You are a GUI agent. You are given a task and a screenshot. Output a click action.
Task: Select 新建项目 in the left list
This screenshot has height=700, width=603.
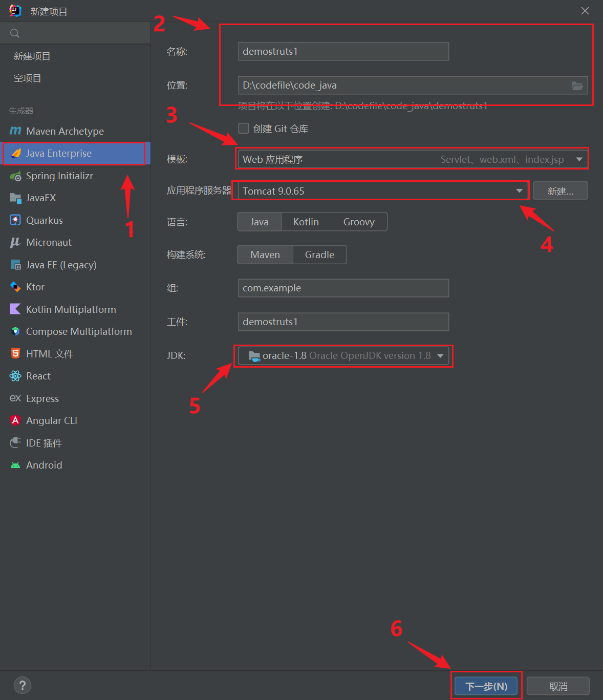tap(75, 56)
